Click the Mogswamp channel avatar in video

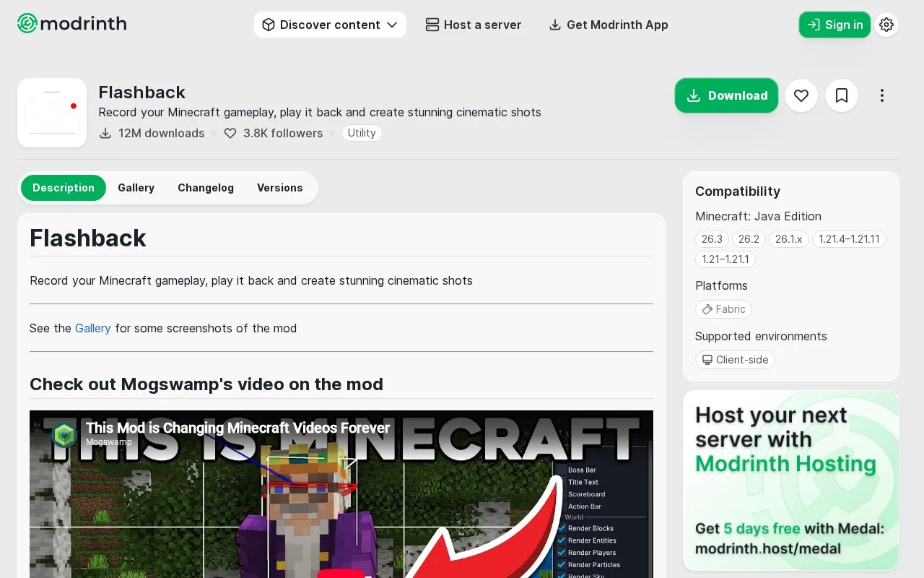[x=65, y=434]
